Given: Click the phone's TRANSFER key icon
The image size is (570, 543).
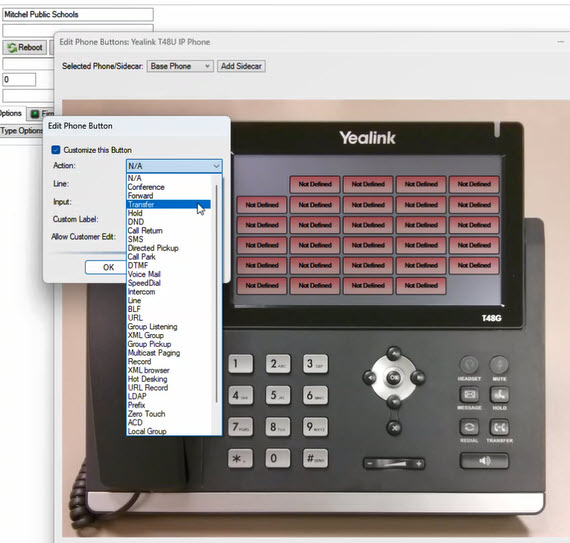Looking at the screenshot, I should tap(499, 427).
